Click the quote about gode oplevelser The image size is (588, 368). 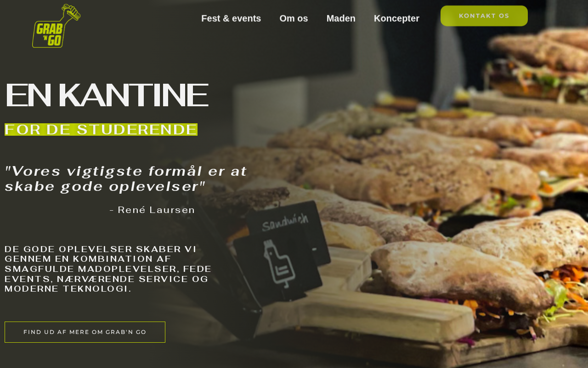click(126, 178)
